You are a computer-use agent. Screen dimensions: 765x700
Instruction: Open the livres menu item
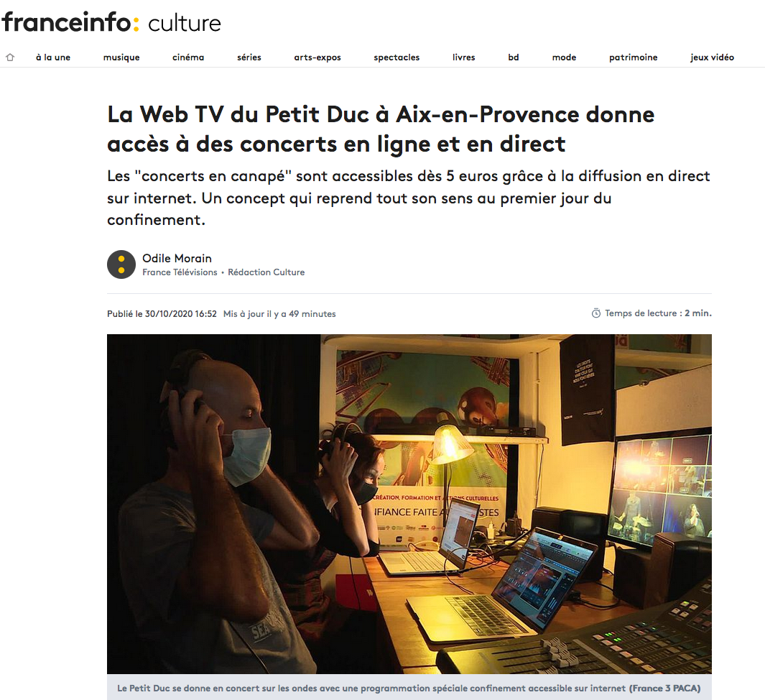tap(463, 57)
